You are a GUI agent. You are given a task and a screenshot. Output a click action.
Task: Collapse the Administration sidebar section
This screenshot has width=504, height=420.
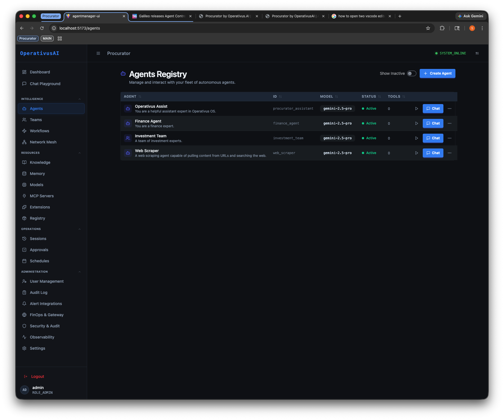point(80,272)
